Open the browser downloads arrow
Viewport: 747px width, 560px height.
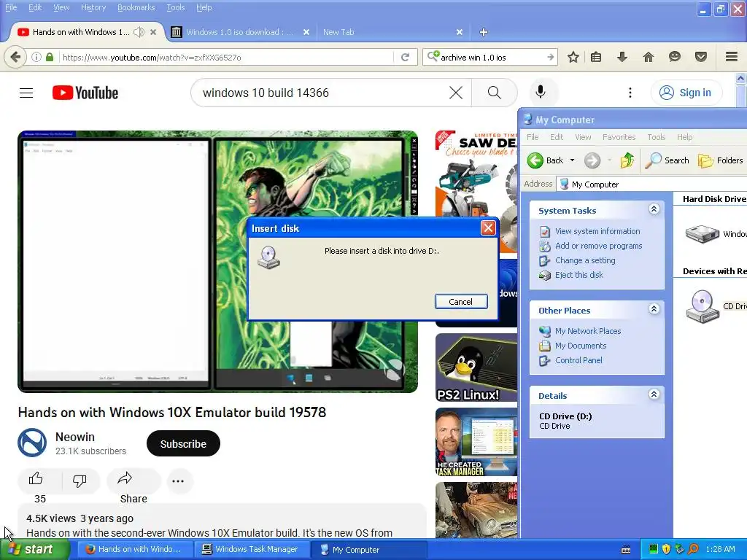622,57
